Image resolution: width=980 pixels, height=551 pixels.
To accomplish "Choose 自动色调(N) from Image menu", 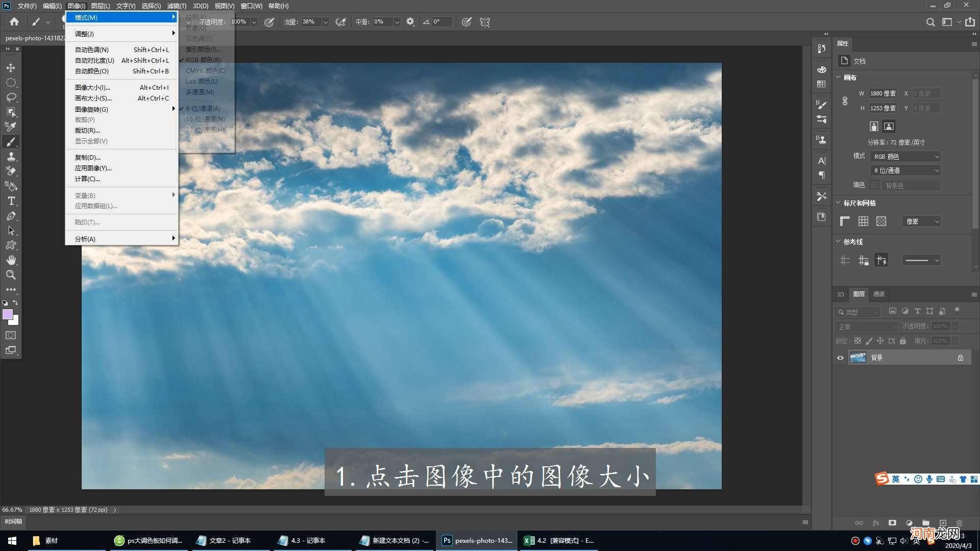I will pyautogui.click(x=121, y=49).
